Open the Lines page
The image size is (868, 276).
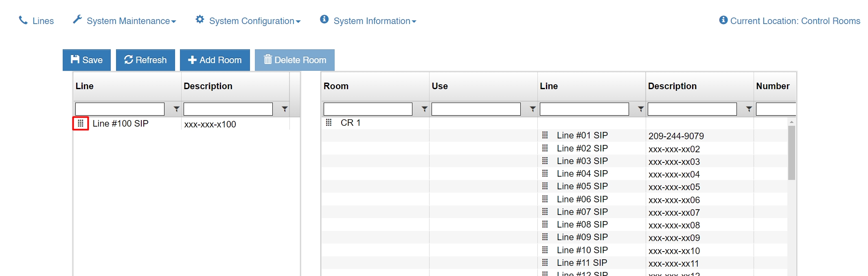pos(36,21)
